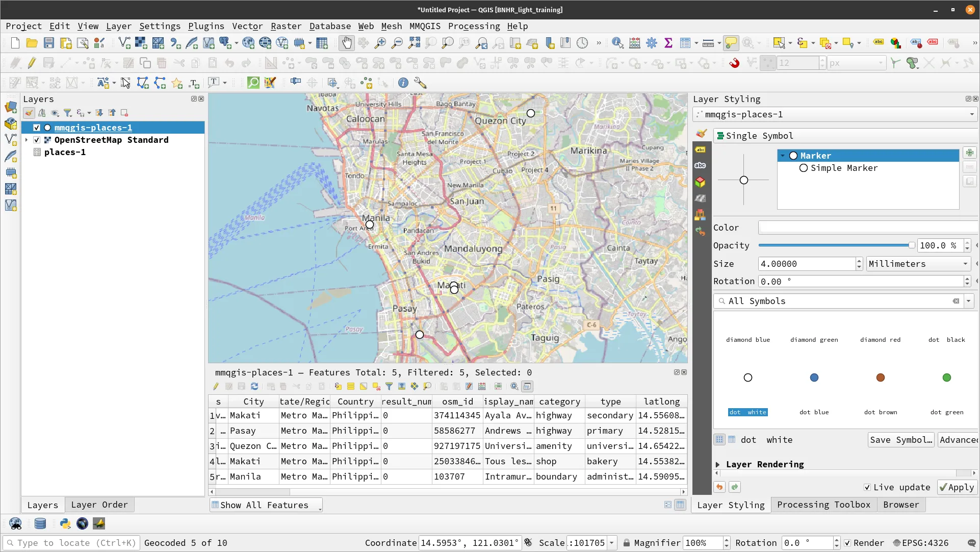Viewport: 980px width, 552px height.
Task: Click the Layer Order tab
Action: click(99, 504)
